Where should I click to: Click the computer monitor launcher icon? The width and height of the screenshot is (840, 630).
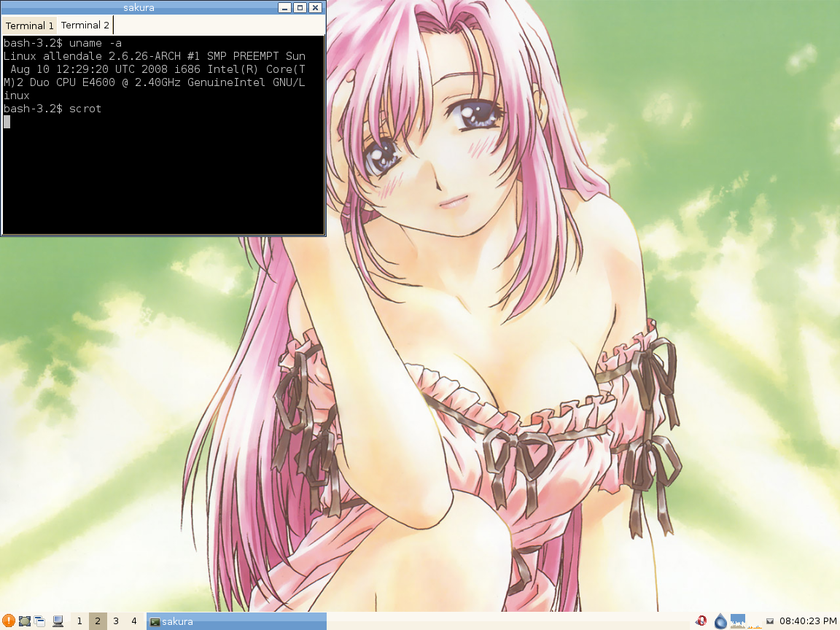(x=58, y=621)
